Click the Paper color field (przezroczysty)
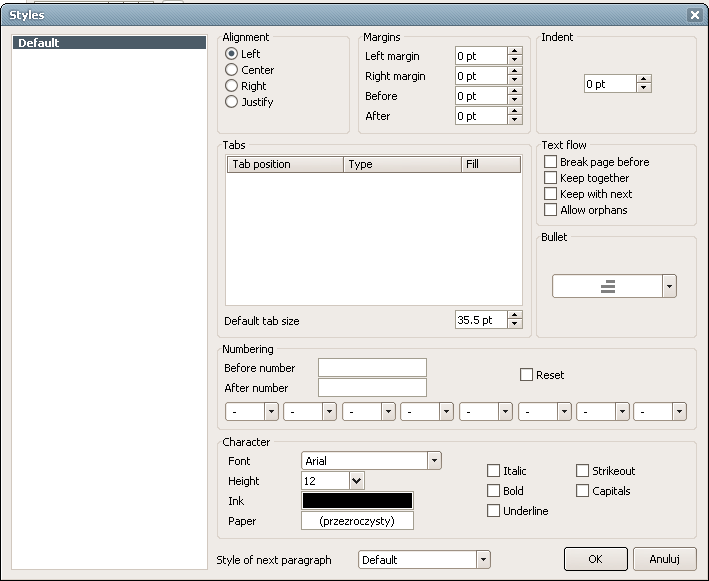Viewport: 709px width, 581px height. [x=357, y=521]
